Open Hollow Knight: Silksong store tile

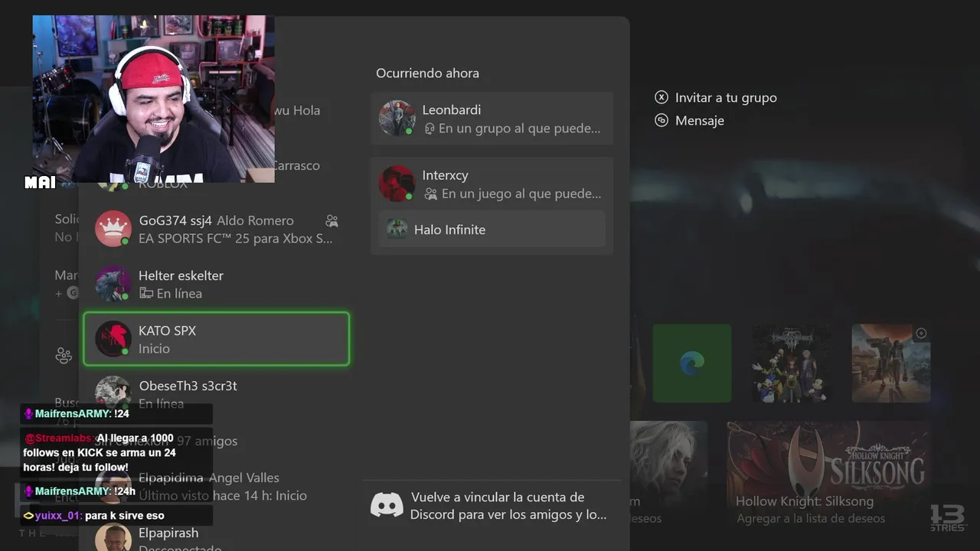point(829,474)
